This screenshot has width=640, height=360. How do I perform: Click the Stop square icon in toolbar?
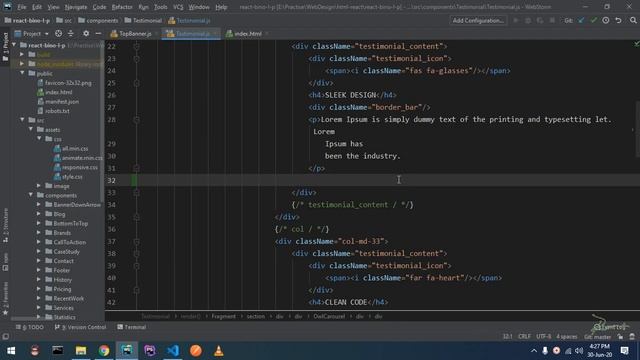point(552,20)
